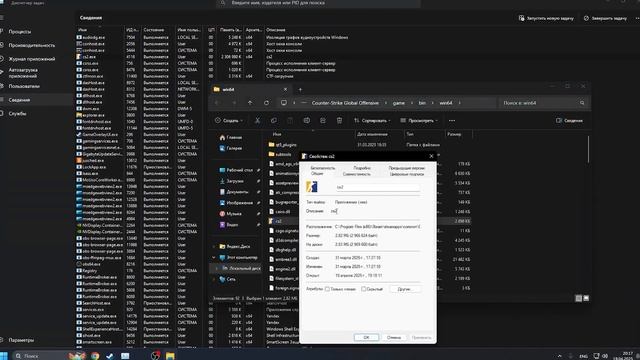The width and height of the screenshot is (640, 360).
Task: Open Startup apps page in Task Manager
Action: [23, 73]
